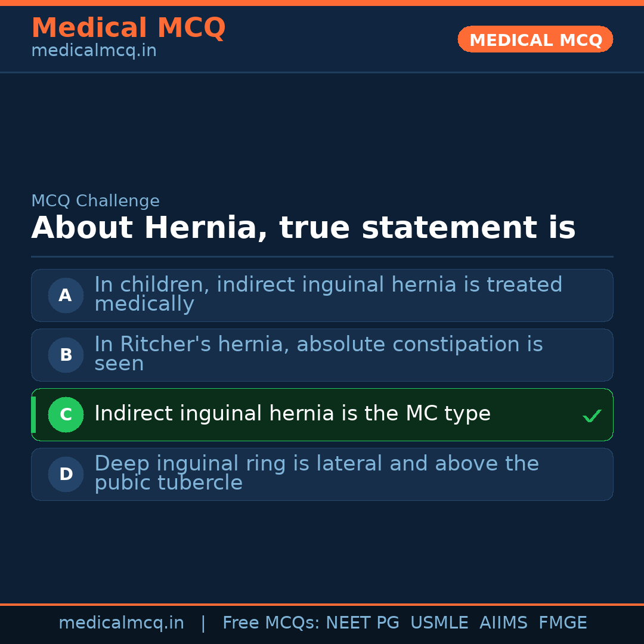This screenshot has width=644, height=644.
Task: Click AIIMS in the footer
Action: pyautogui.click(x=503, y=623)
